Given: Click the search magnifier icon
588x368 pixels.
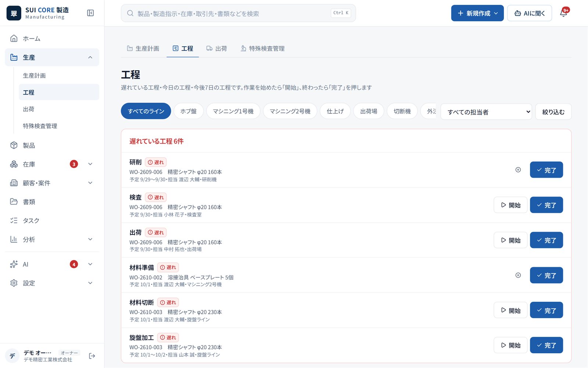Looking at the screenshot, I should coord(130,13).
